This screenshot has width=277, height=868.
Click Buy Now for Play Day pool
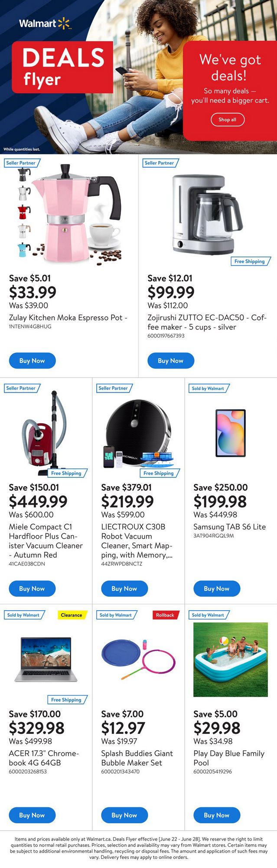click(216, 815)
